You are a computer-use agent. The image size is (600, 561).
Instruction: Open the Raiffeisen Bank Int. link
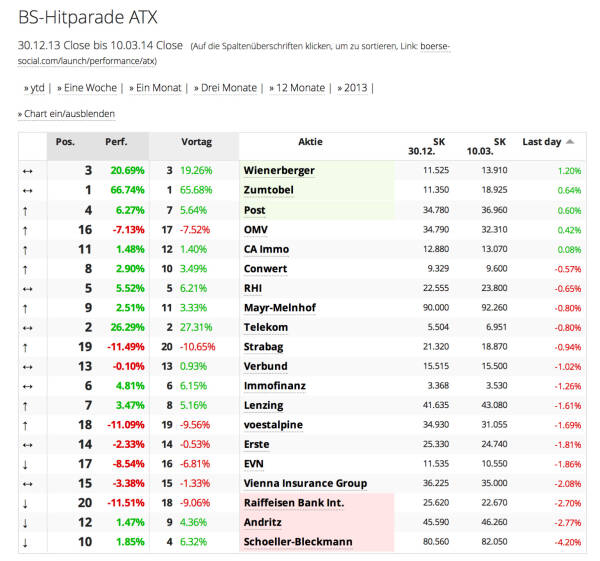click(294, 503)
